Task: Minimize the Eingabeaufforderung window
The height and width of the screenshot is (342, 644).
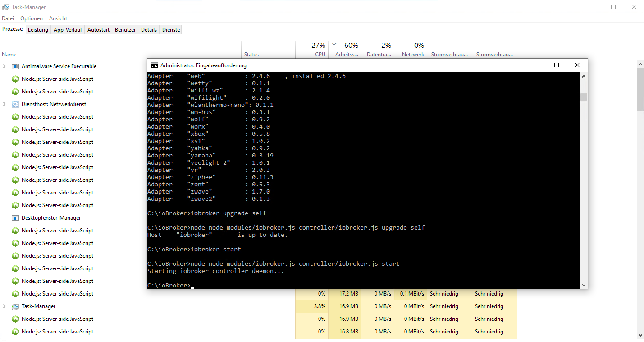Action: 536,65
